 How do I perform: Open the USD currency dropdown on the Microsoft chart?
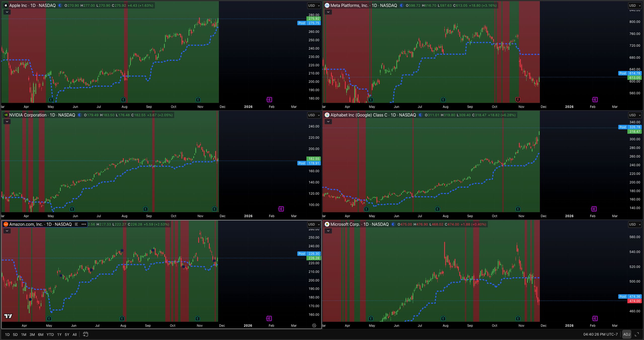(x=635, y=224)
